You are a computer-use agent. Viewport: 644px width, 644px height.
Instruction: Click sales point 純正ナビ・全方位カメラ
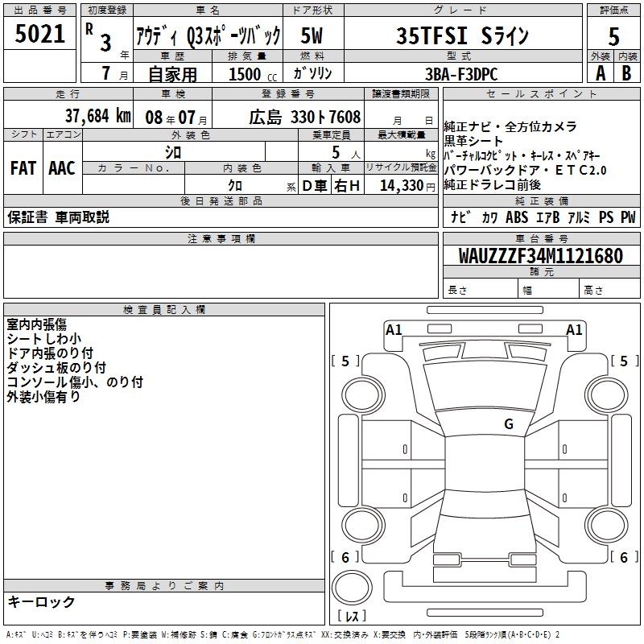click(510, 126)
